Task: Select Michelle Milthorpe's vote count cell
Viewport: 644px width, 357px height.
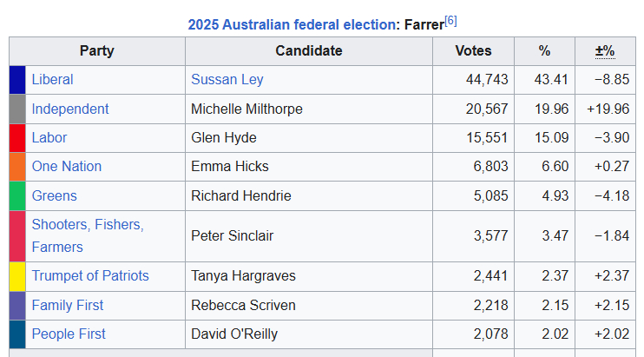Action: point(473,109)
